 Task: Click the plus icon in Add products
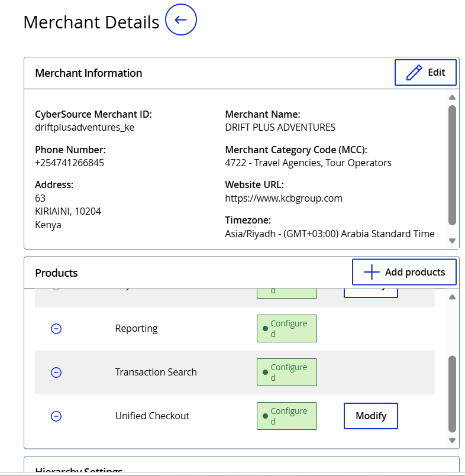pos(372,271)
